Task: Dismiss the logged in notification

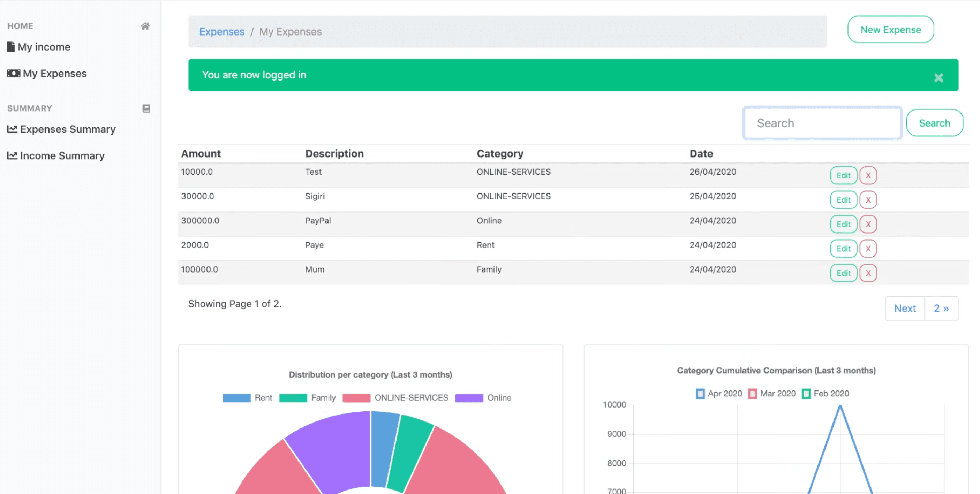Action: click(x=938, y=78)
